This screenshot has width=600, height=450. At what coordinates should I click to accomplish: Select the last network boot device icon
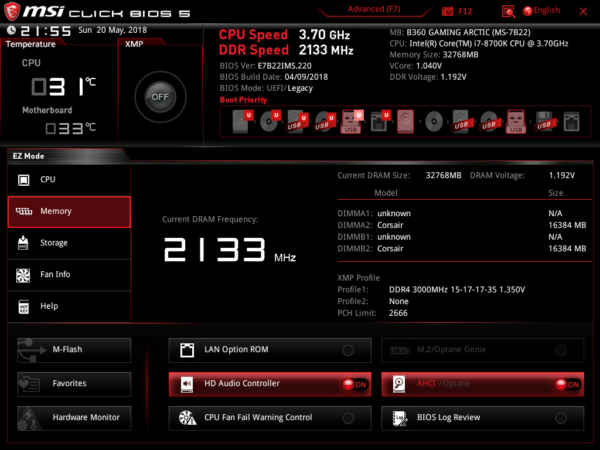click(x=571, y=122)
